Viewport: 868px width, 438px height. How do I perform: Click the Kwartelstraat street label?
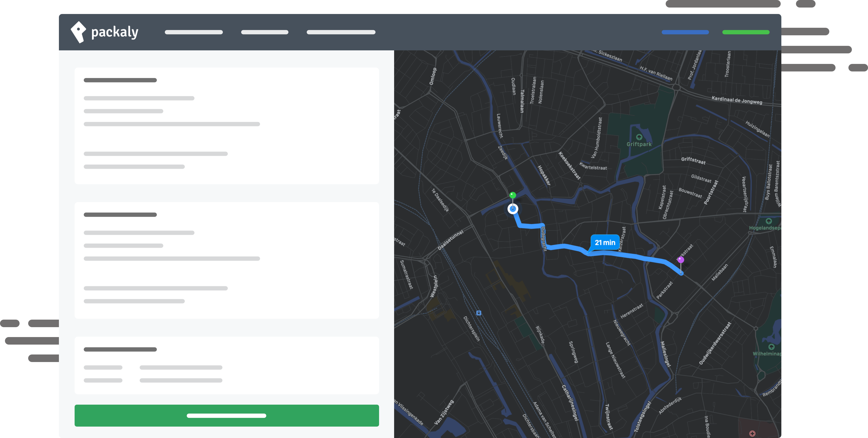point(593,166)
